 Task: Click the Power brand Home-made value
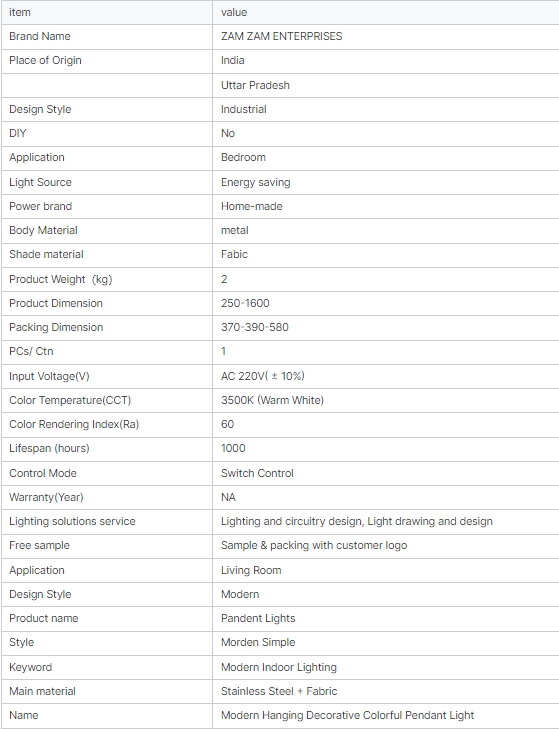point(252,206)
